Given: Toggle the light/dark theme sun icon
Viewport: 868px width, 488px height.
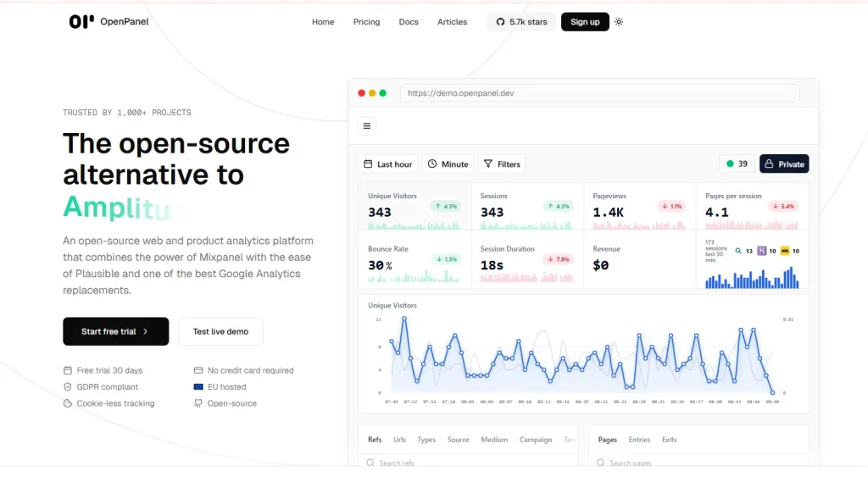Looking at the screenshot, I should pos(619,22).
